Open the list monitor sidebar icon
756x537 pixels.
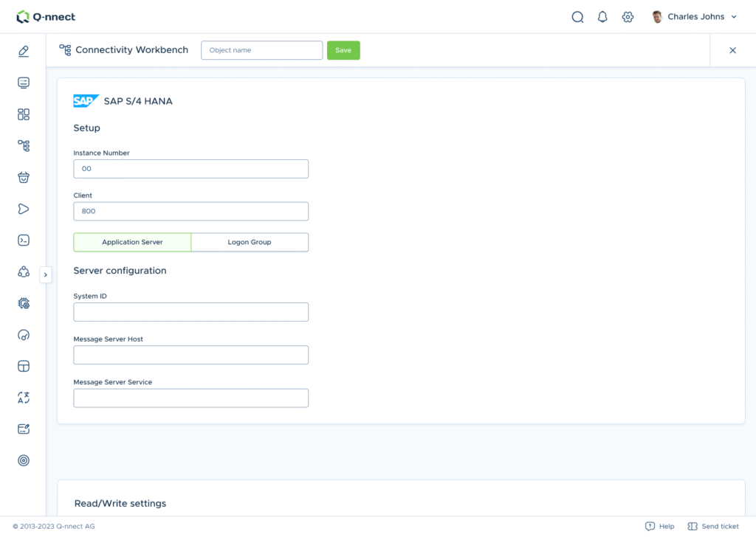[x=23, y=83]
